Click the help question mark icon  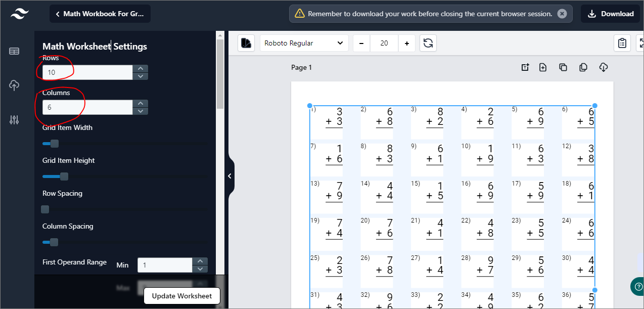637,286
